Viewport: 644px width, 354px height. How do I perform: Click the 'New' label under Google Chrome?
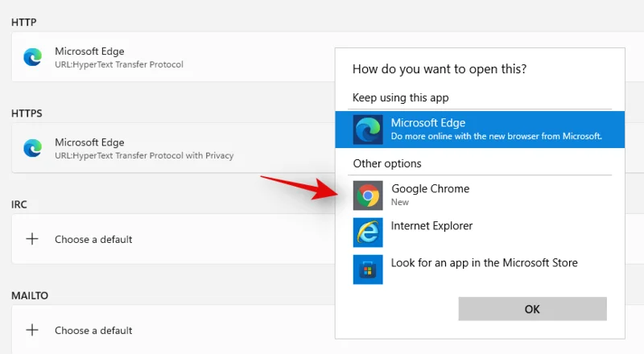pyautogui.click(x=399, y=202)
